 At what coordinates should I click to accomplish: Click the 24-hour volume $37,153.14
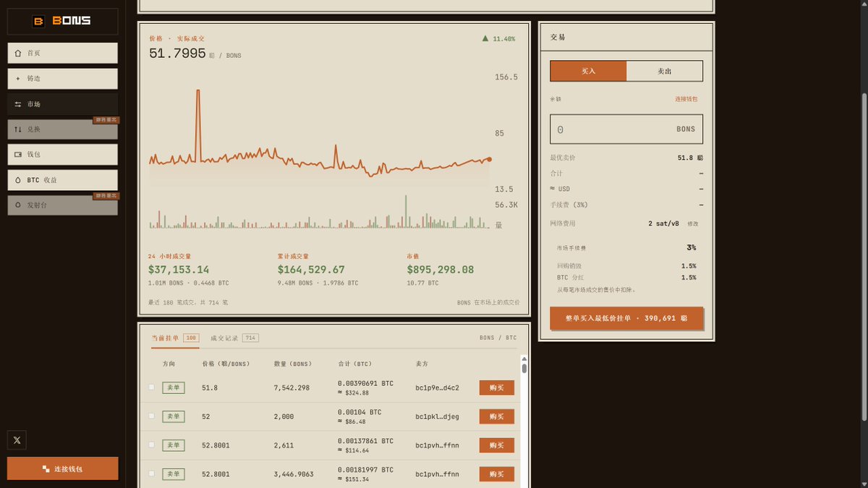pyautogui.click(x=179, y=270)
